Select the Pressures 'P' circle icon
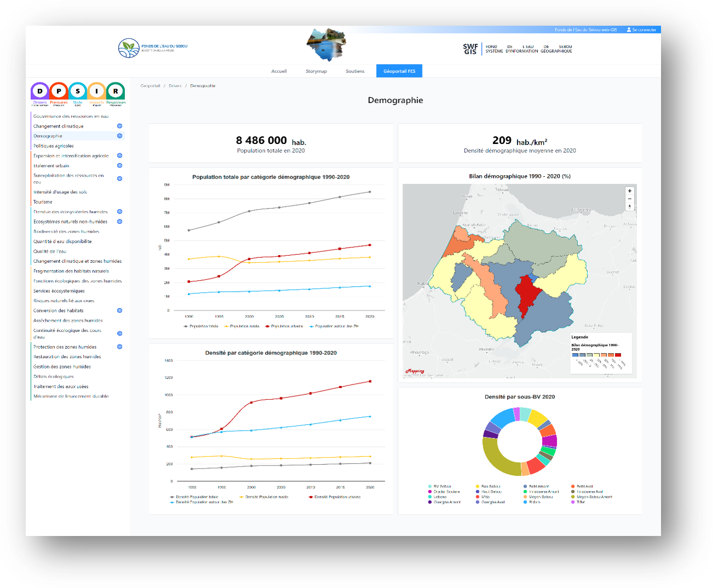This screenshot has height=588, width=713. 59,91
